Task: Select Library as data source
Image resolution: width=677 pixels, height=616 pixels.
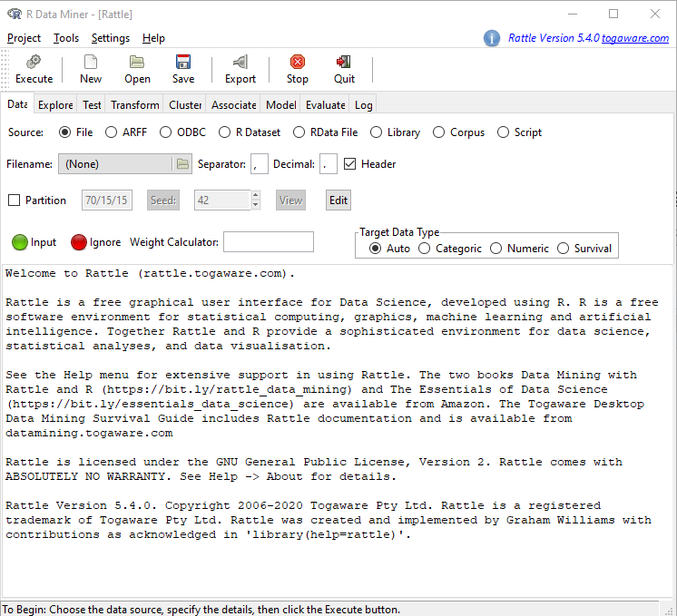Action: coord(376,132)
